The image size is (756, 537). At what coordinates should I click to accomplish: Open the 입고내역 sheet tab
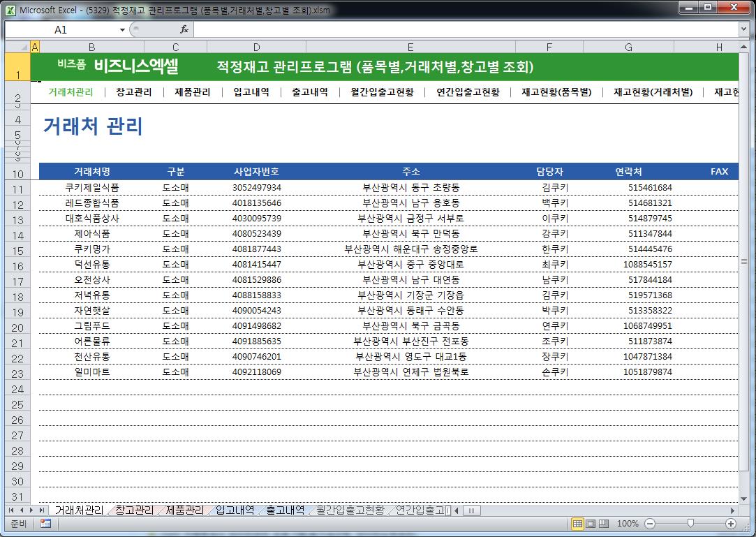pos(235,510)
